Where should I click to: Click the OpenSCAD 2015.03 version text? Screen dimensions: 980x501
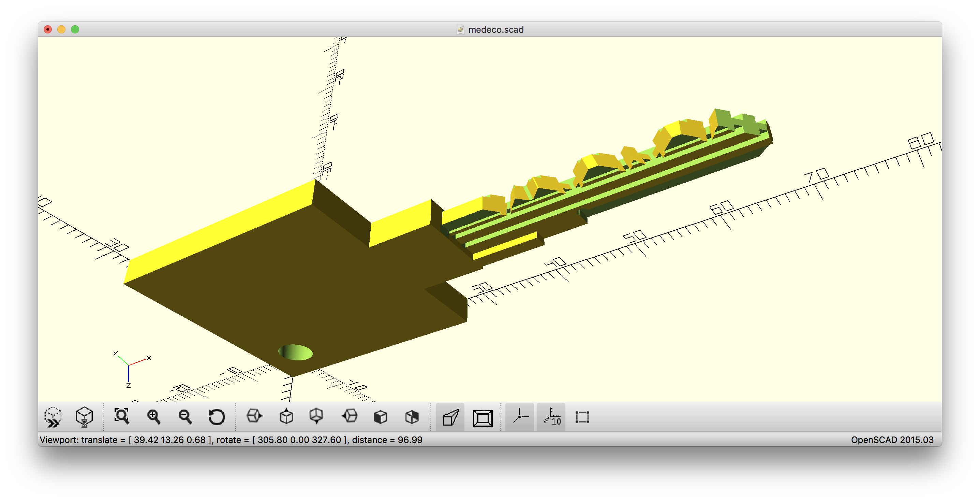point(892,440)
